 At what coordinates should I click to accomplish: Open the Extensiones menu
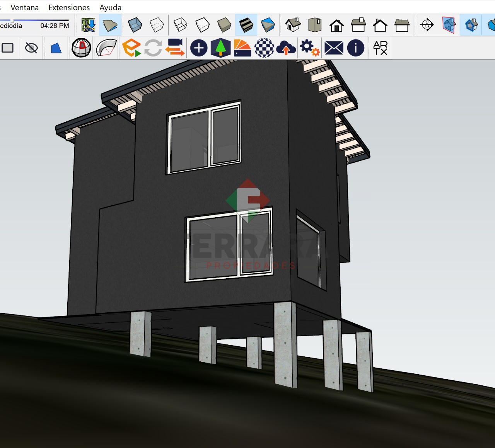69,7
